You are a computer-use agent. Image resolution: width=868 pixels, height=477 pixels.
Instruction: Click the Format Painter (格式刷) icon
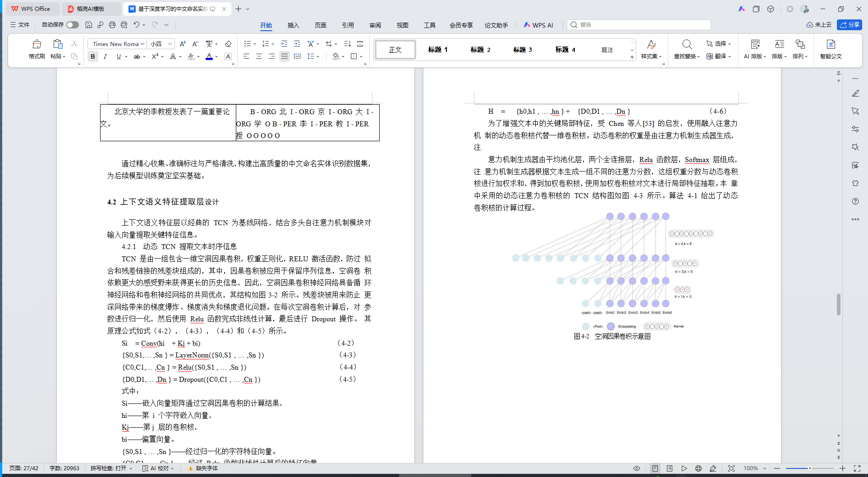pos(37,44)
